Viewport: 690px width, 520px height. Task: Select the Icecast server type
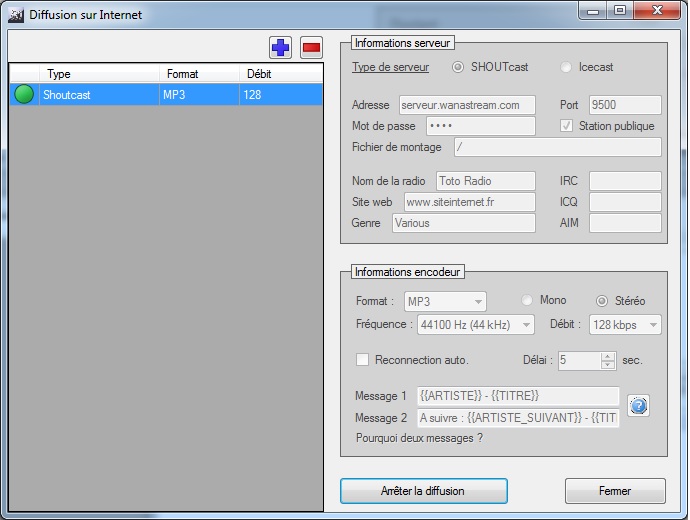567,68
